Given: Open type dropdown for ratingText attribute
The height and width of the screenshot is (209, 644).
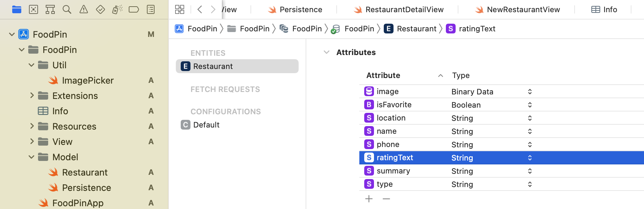Looking at the screenshot, I should (x=530, y=158).
